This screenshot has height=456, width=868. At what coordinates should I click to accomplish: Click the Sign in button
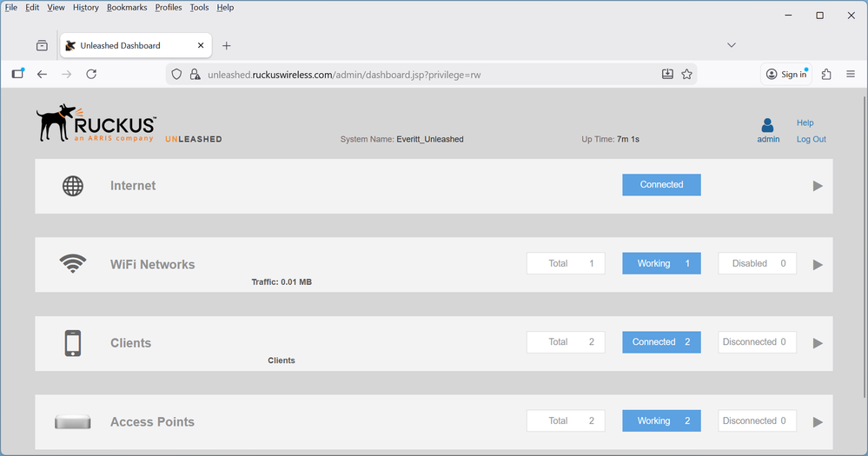[786, 74]
